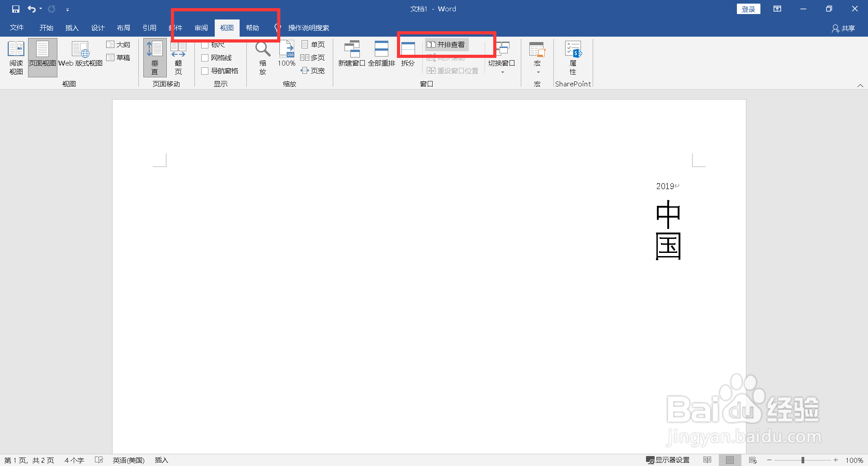Image resolution: width=868 pixels, height=466 pixels.
Task: Redo the last action
Action: 52,9
